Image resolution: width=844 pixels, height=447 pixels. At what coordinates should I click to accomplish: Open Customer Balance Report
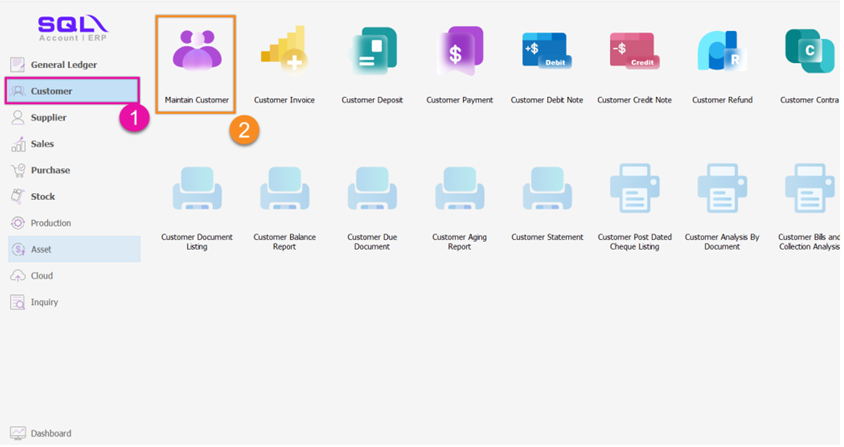284,190
